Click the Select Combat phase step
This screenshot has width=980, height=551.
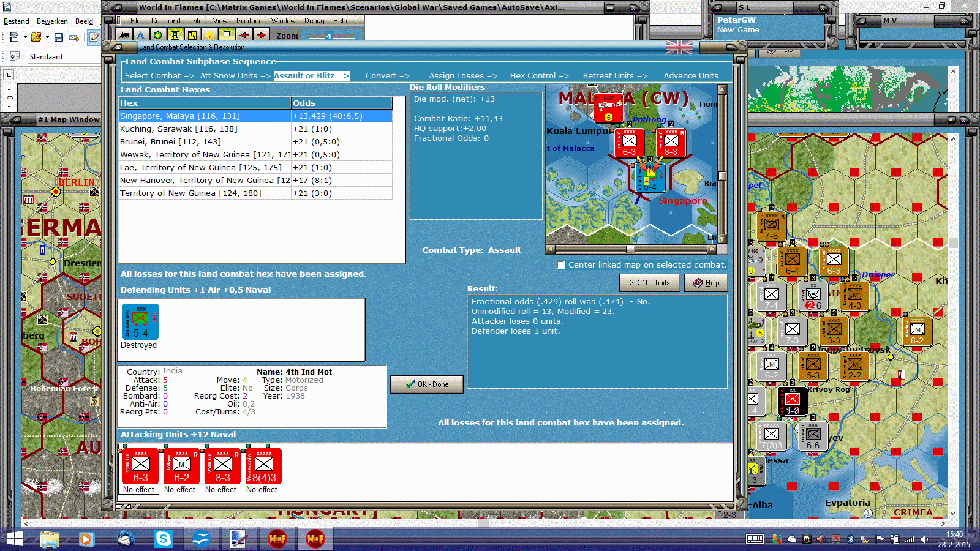(159, 76)
